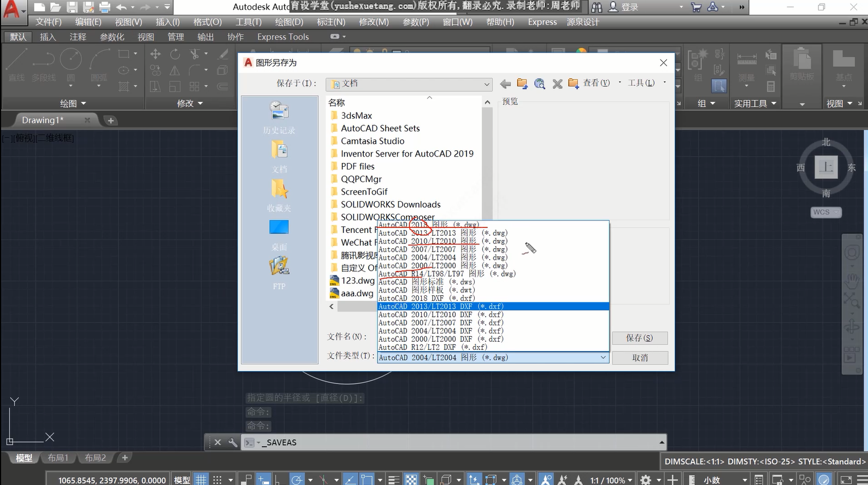This screenshot has width=868, height=485.
Task: Expand the 绘图 Draw panel
Action: [73, 103]
